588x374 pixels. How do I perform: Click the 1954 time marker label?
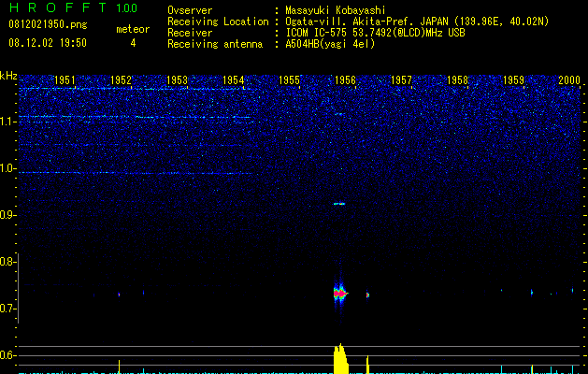[233, 80]
